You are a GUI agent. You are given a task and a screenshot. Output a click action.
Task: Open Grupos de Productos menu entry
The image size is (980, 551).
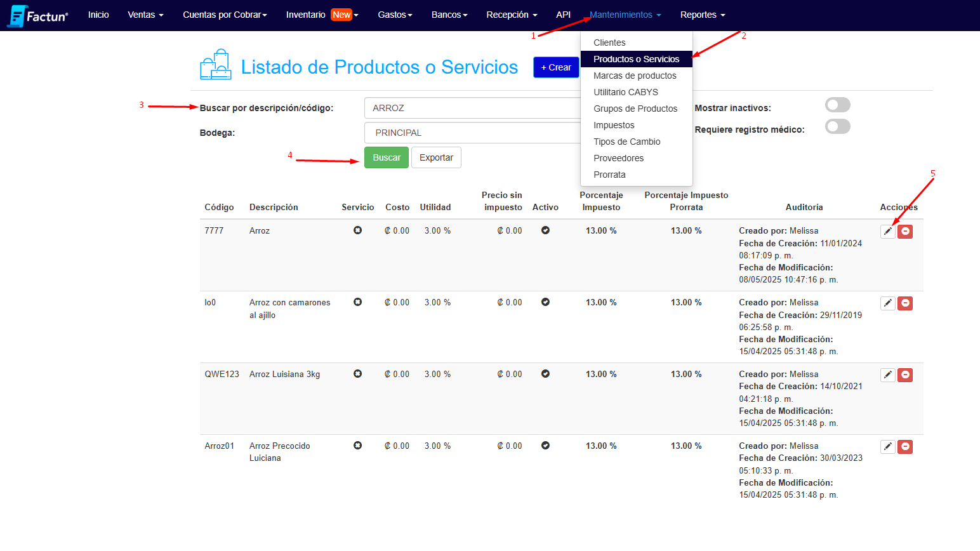637,109
